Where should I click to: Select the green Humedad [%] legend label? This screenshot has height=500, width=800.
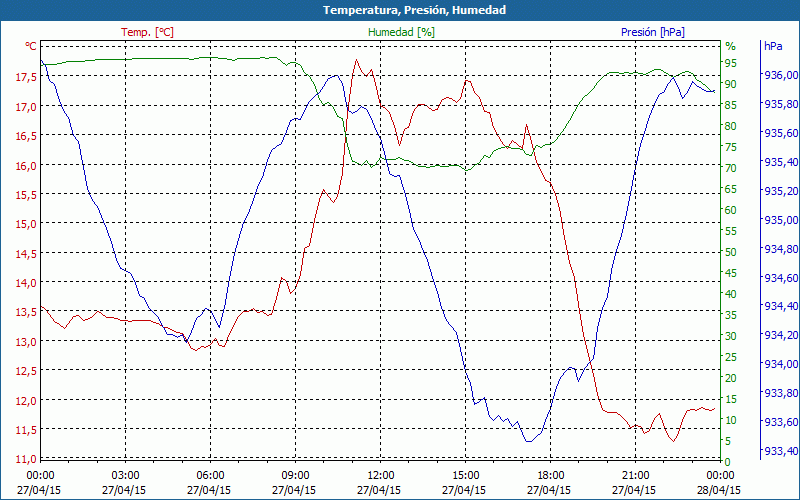pyautogui.click(x=402, y=32)
